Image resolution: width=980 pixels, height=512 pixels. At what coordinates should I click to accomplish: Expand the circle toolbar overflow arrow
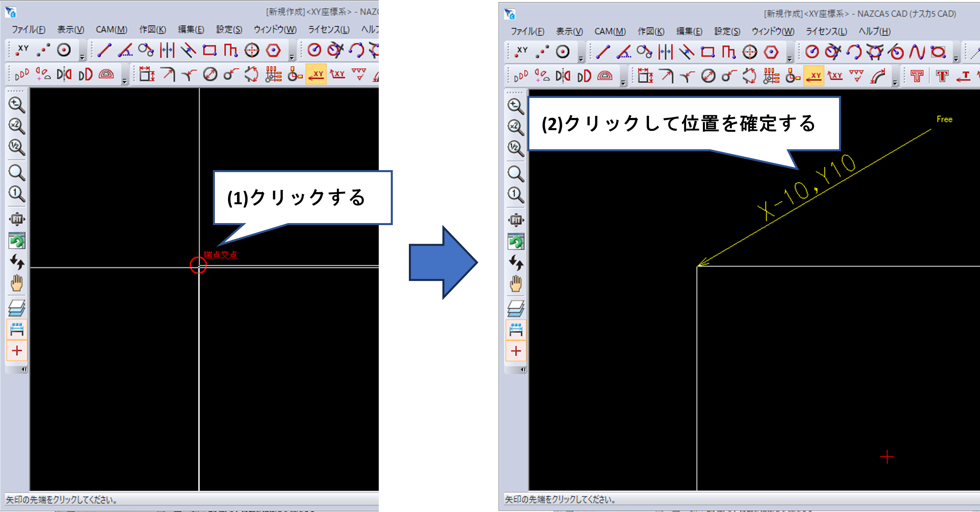[956, 59]
